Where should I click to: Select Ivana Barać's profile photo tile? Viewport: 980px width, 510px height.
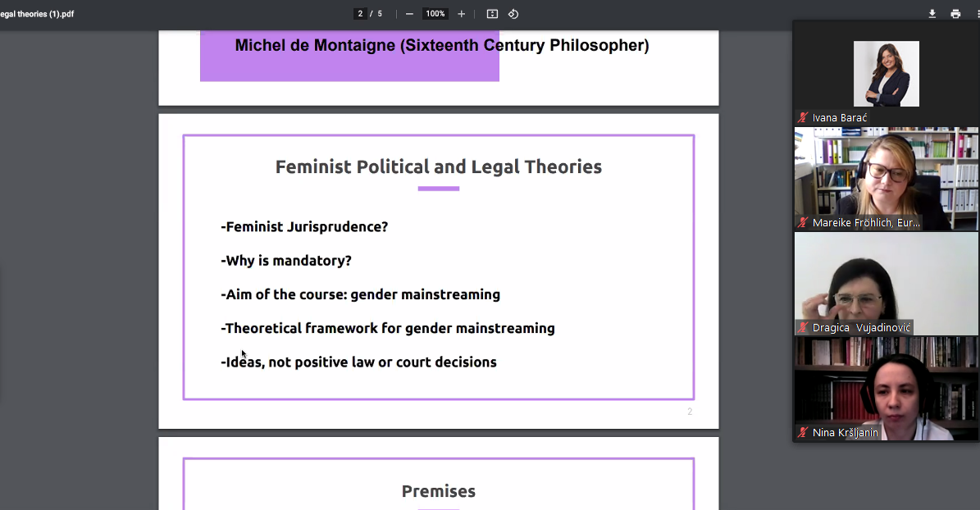pos(886,74)
